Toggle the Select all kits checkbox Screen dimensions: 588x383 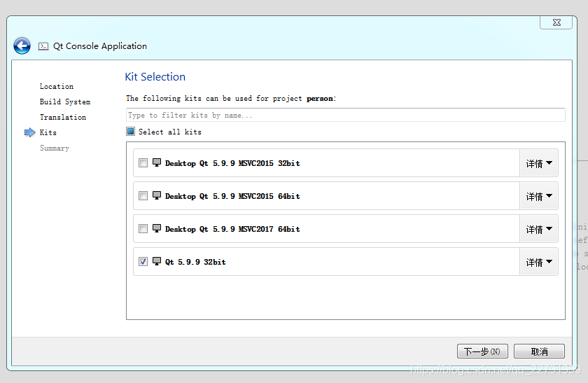[x=130, y=132]
